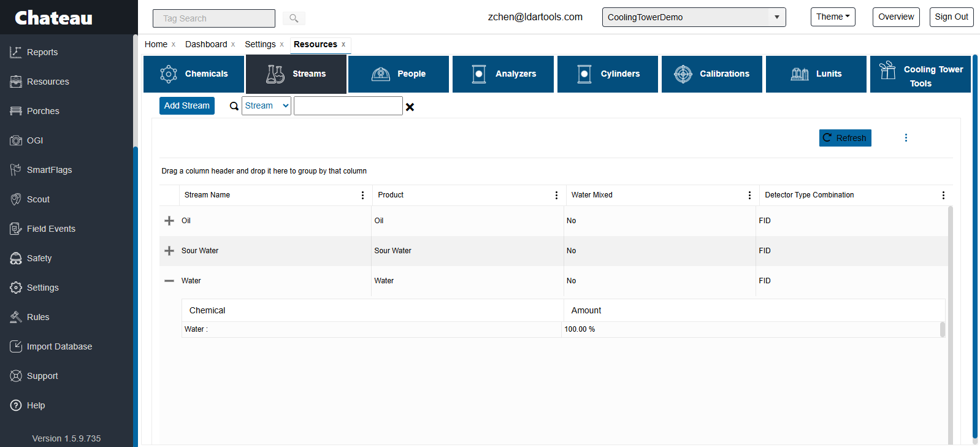
Task: Open the Lunits resource tile
Action: [816, 74]
